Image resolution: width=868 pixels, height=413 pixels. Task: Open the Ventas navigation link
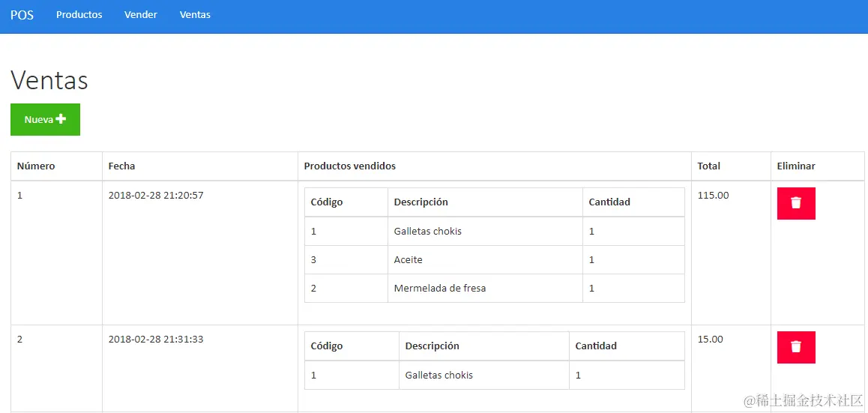(195, 15)
